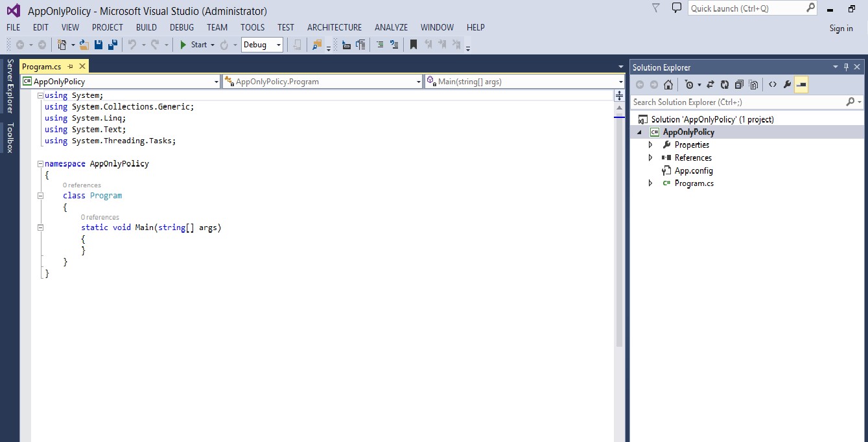The width and height of the screenshot is (868, 442).
Task: Click the Home icon in Solution Explorer
Action: 668,84
